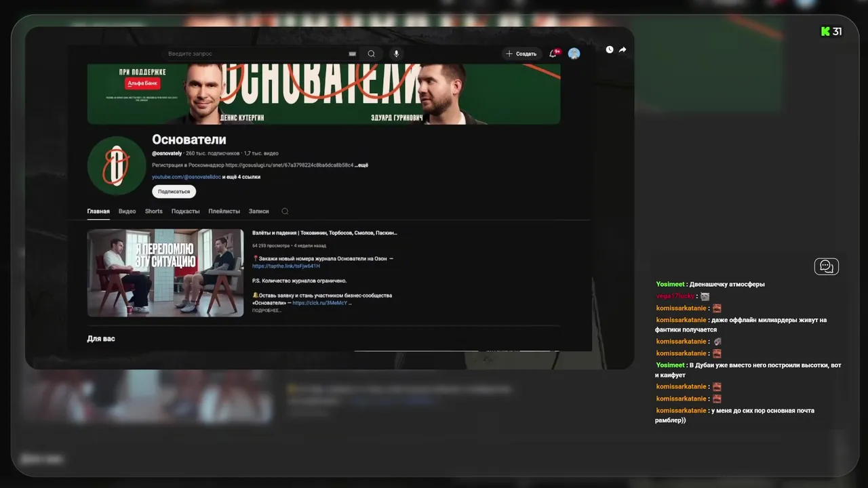Expand channel description with …ещё
Viewport: 868px width, 488px height.
361,165
